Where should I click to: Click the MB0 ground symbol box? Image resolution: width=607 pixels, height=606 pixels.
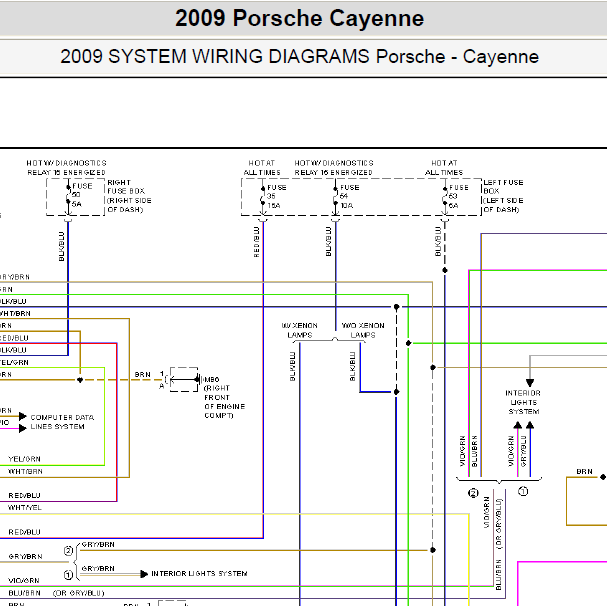pos(184,379)
